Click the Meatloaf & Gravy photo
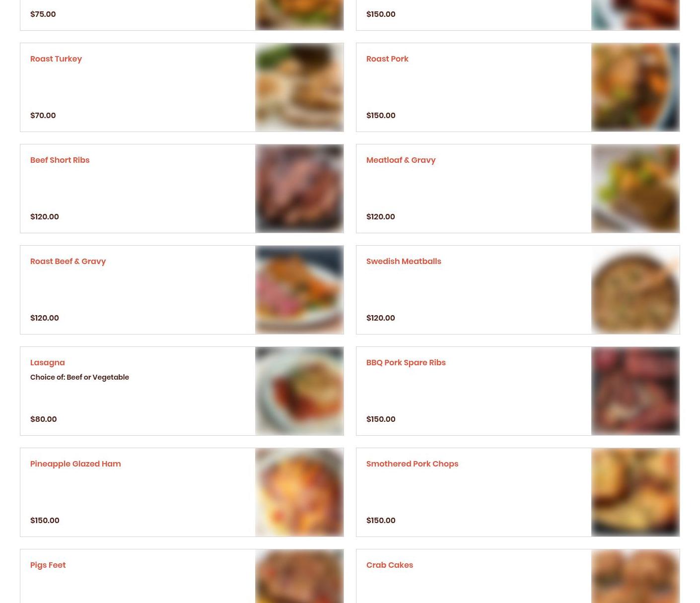The image size is (700, 603). point(635,189)
